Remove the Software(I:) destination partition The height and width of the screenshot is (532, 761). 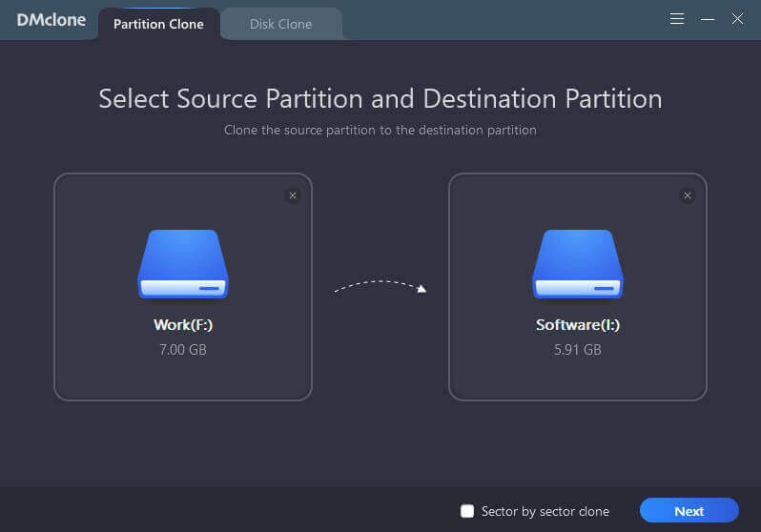pyautogui.click(x=688, y=195)
